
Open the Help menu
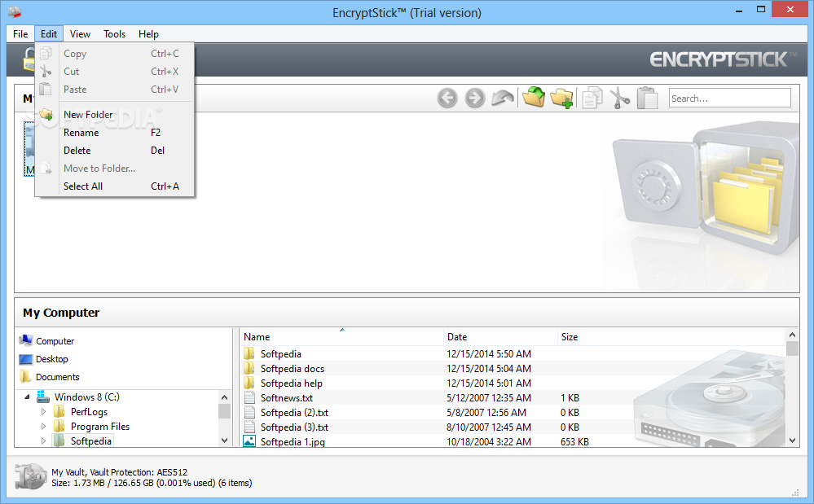pyautogui.click(x=148, y=33)
